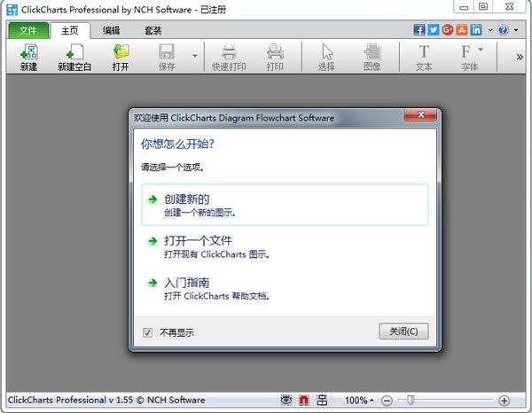Click the zoom slider handle
The image size is (532, 413).
point(411,401)
